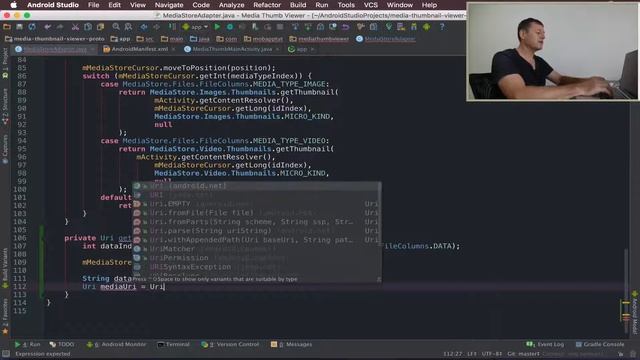Viewport: 640px width, 360px height.
Task: Click the UTF-8 encoding status widget
Action: [x=492, y=354]
